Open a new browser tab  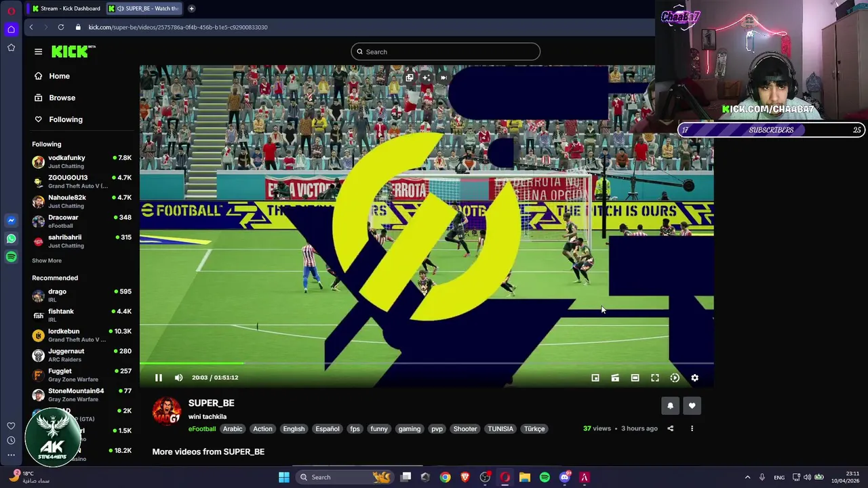coord(191,8)
